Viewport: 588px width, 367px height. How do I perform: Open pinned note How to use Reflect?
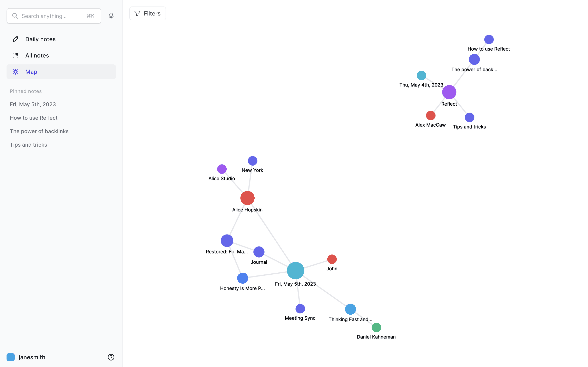pyautogui.click(x=33, y=118)
